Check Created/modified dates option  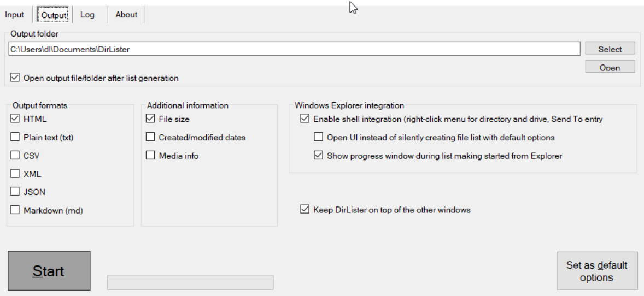[150, 138]
